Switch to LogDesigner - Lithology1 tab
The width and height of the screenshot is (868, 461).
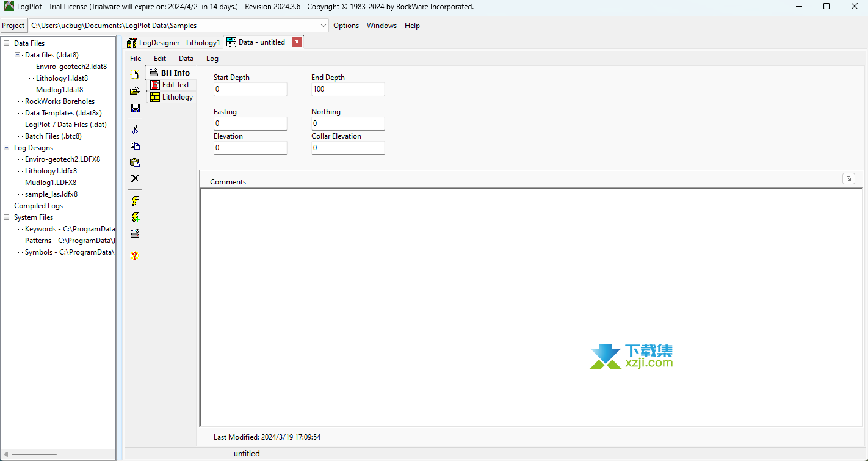[x=173, y=43]
